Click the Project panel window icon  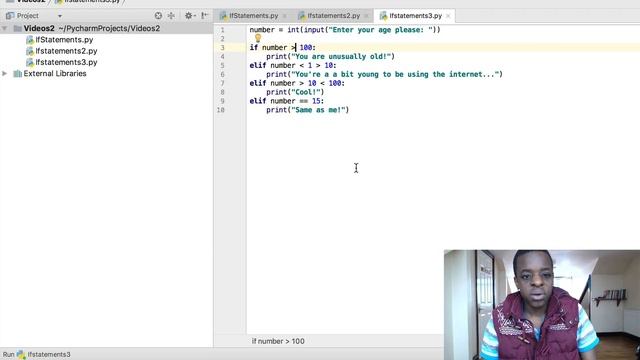[x=10, y=16]
